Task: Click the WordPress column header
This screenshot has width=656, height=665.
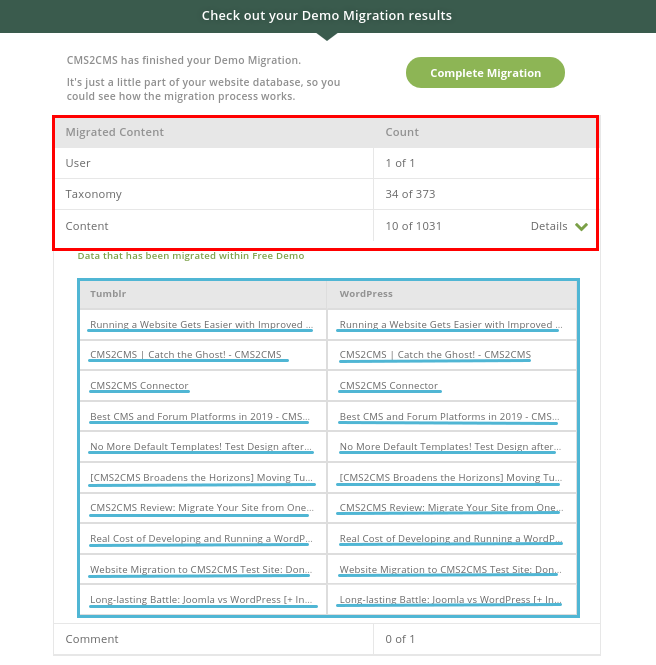Action: coord(366,294)
